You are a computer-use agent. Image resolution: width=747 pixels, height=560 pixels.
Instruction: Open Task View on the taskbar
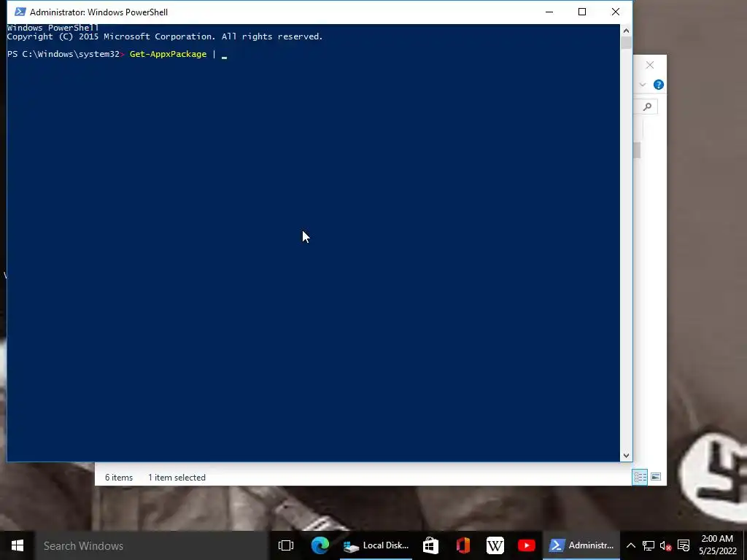286,545
